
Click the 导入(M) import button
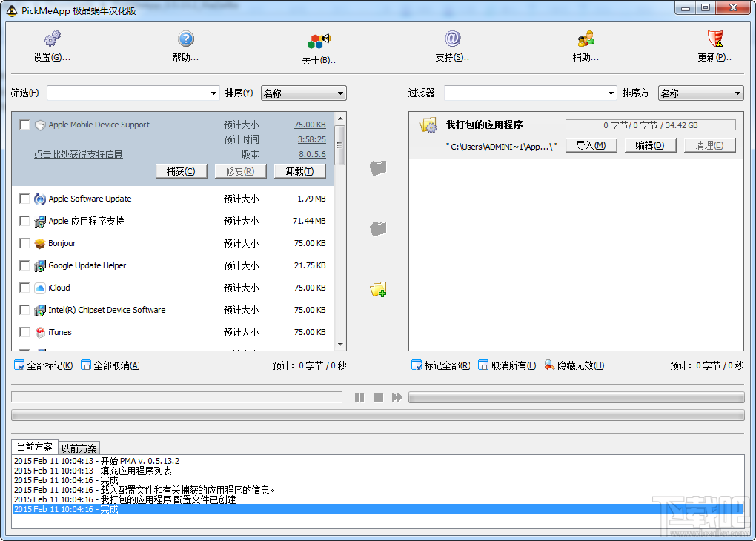pyautogui.click(x=591, y=145)
